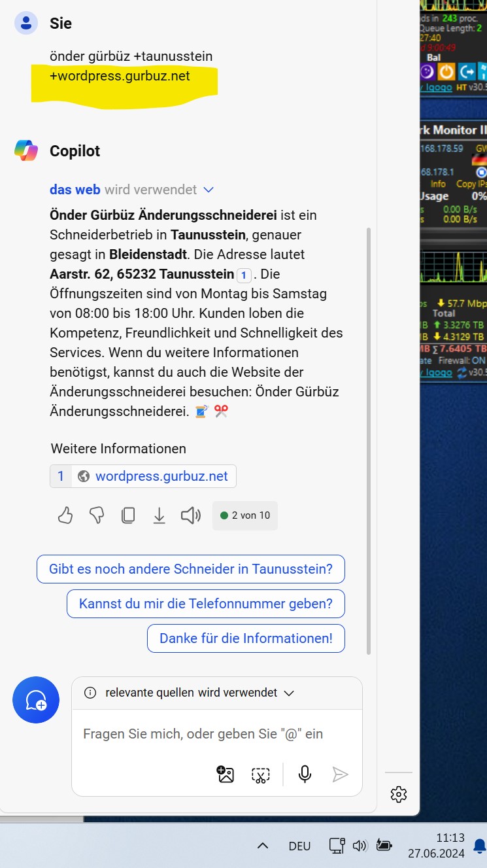Image resolution: width=487 pixels, height=868 pixels.
Task: Use the microphone for voice input
Action: 305,774
